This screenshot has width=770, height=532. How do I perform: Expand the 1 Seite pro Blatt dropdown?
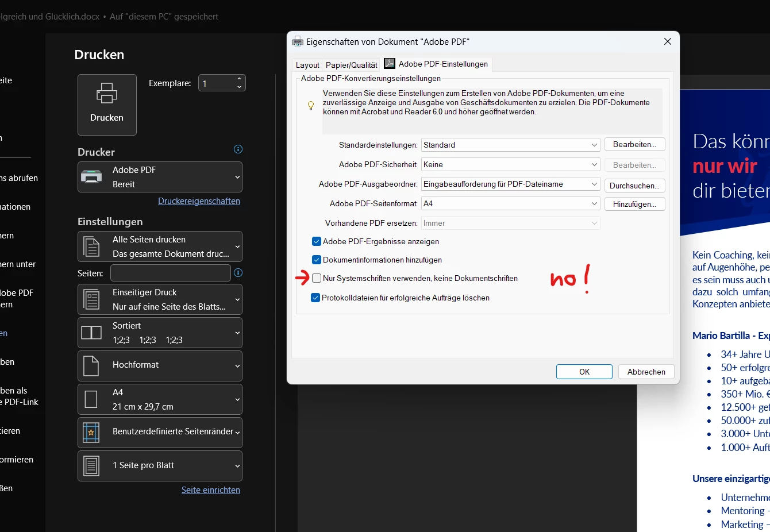(160, 466)
